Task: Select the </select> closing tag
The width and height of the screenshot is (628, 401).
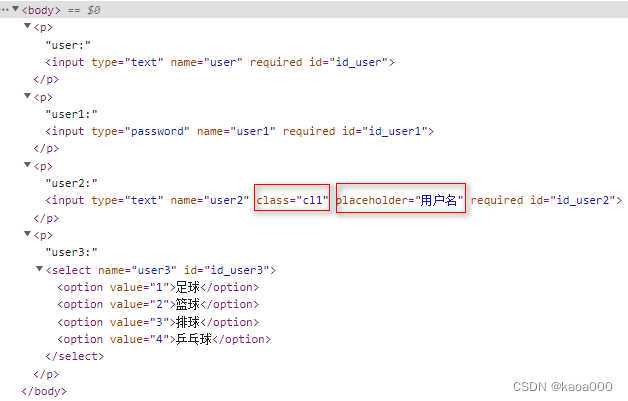Action: [x=74, y=357]
